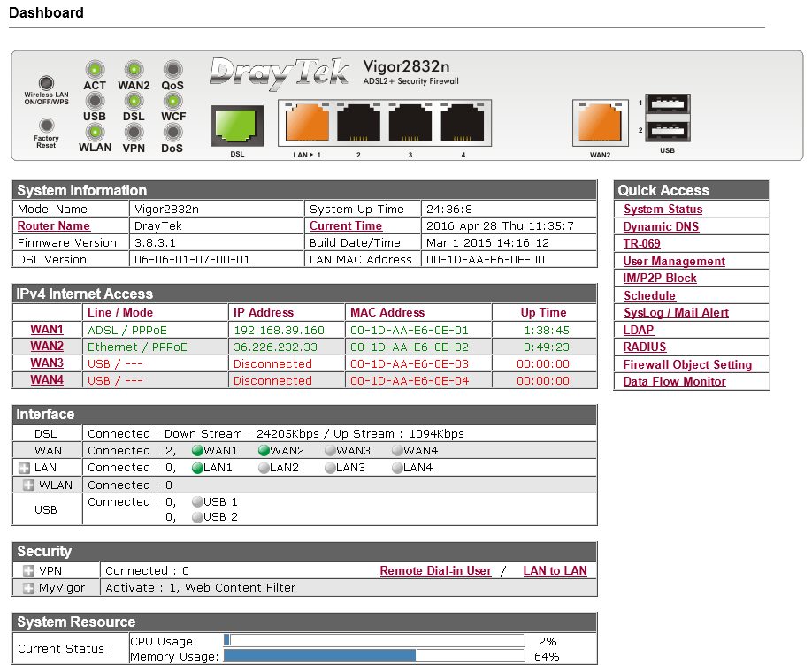Open Remote Dial-in User link
The image size is (812, 672).
(x=435, y=570)
